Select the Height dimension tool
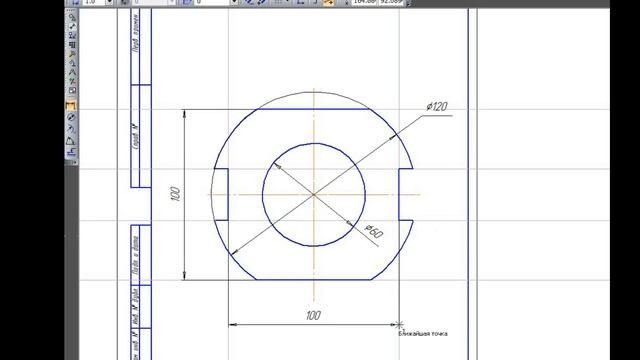Viewport: 640px width, 360px height. [x=71, y=152]
